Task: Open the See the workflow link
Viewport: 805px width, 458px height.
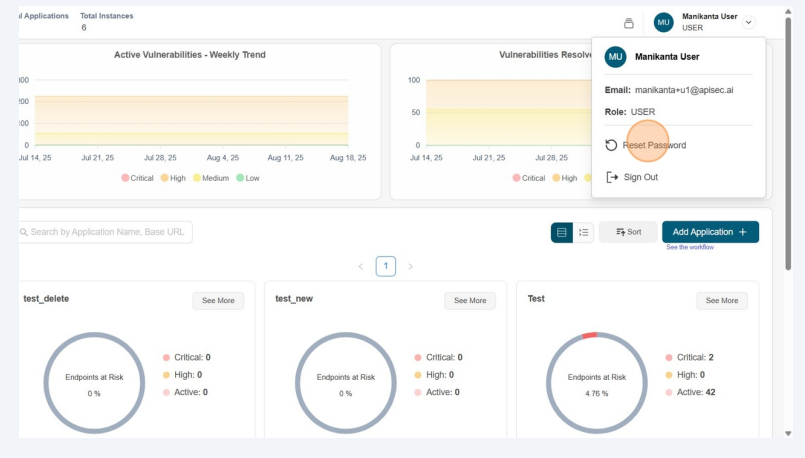Action: click(x=690, y=247)
